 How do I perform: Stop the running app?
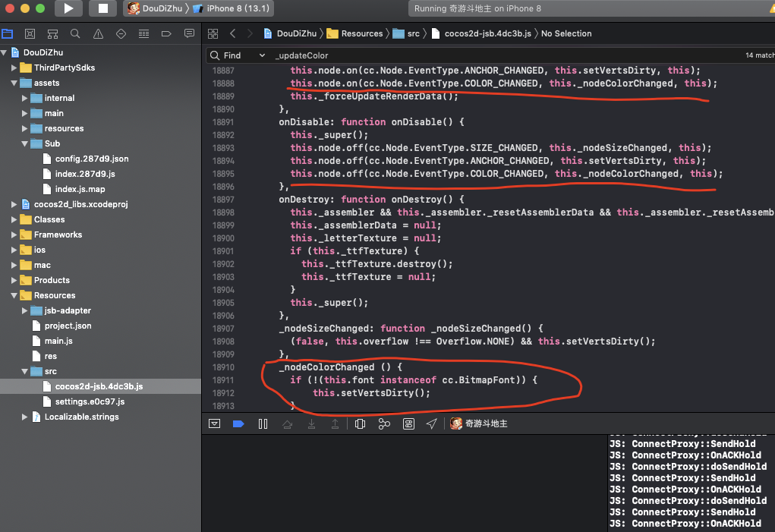(102, 8)
